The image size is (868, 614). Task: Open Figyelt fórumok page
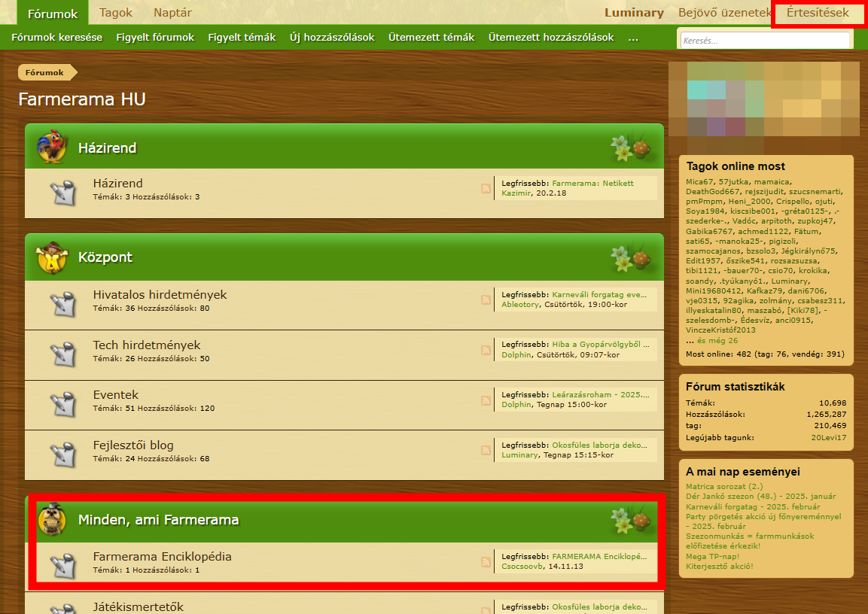click(x=155, y=37)
